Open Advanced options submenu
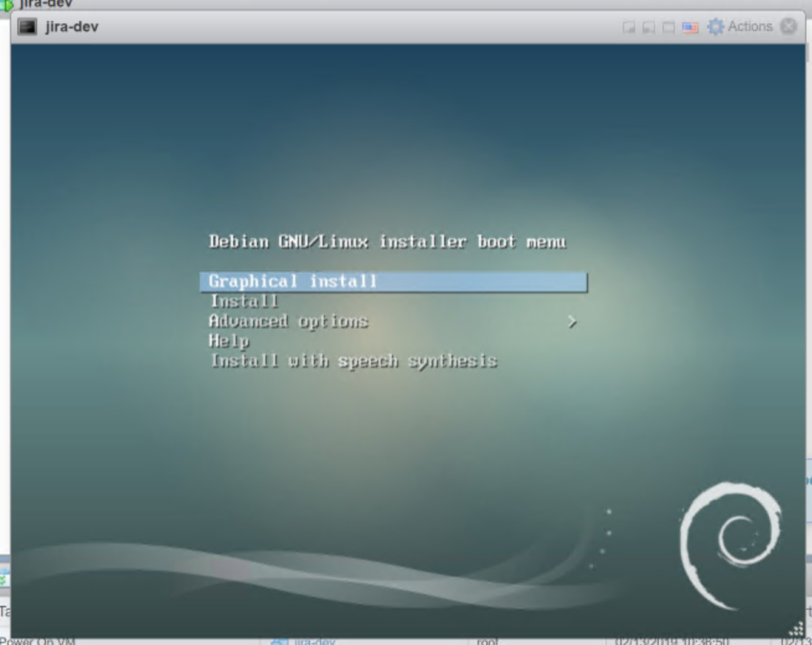 coord(288,322)
